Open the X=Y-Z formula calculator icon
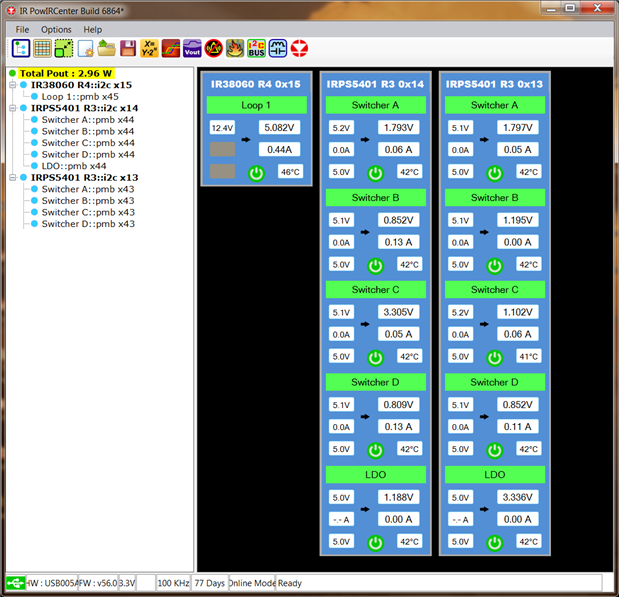619x597 pixels. click(x=149, y=48)
